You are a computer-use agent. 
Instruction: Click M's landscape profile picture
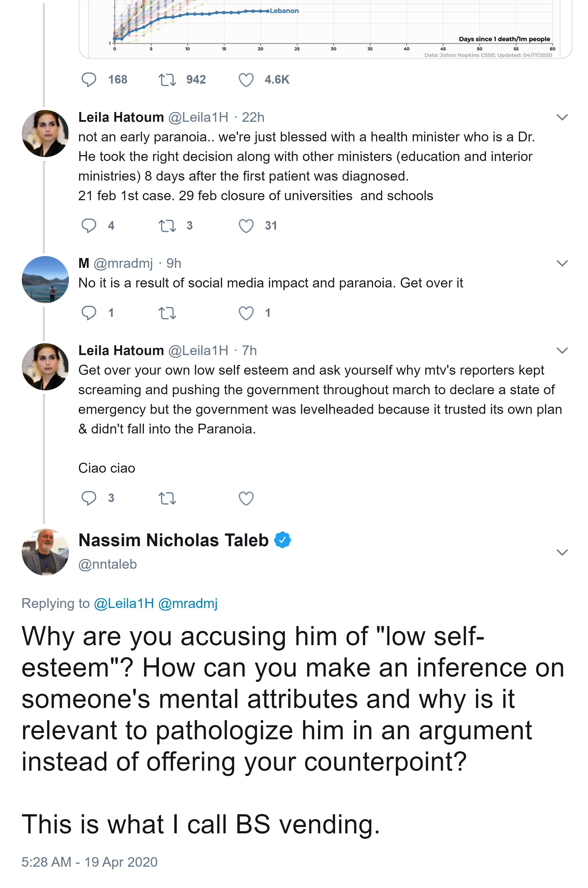coord(45,279)
